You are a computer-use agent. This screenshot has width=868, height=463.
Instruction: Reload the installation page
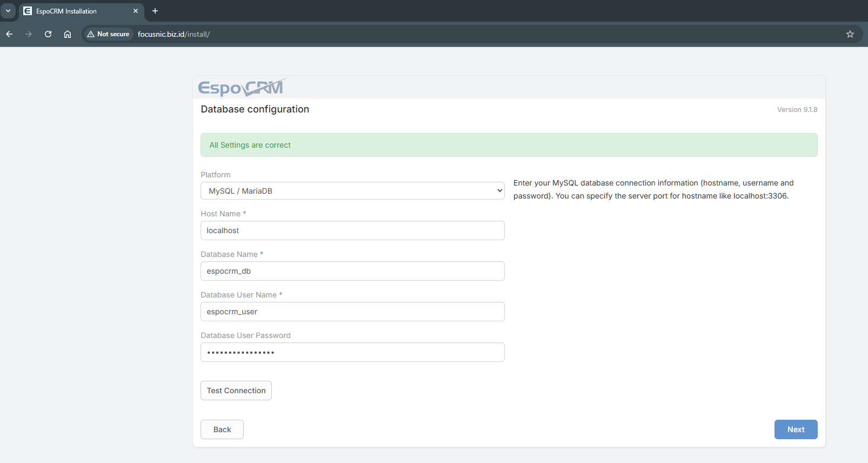click(x=48, y=34)
